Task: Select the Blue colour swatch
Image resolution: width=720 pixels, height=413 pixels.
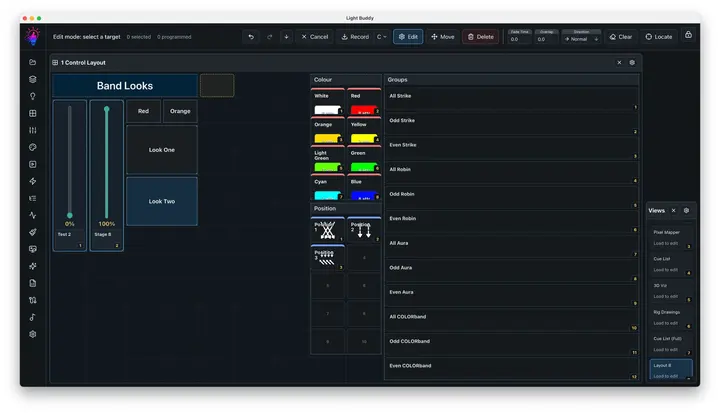Action: pos(364,187)
